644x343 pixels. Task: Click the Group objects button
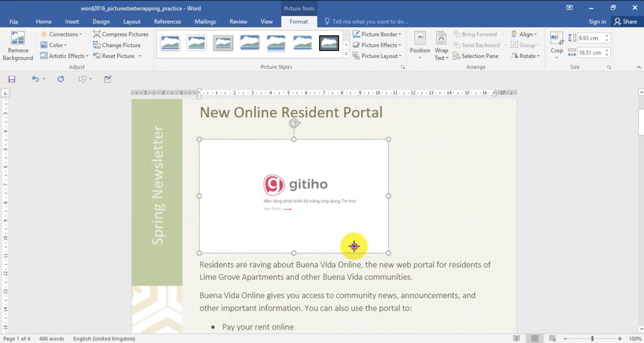coord(524,45)
